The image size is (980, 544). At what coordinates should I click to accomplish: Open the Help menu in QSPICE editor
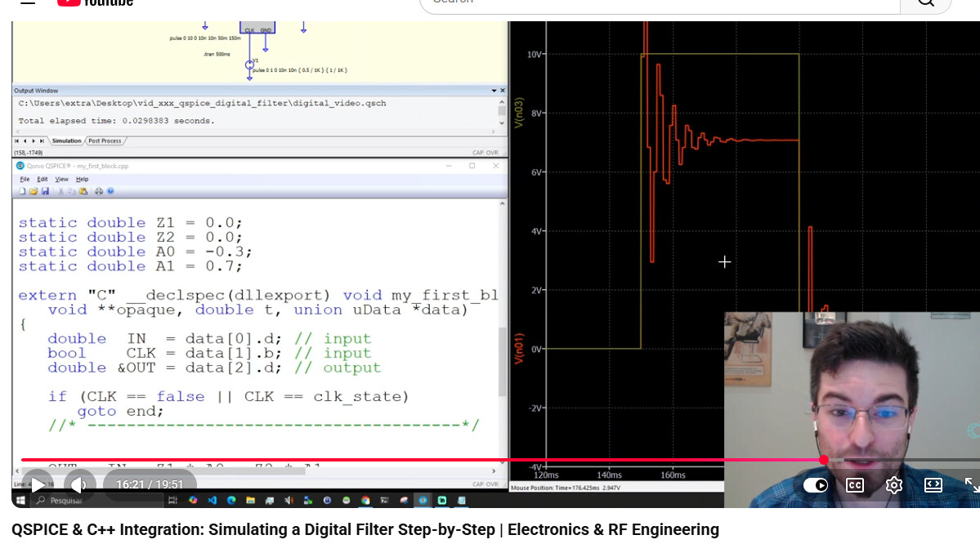(x=82, y=179)
